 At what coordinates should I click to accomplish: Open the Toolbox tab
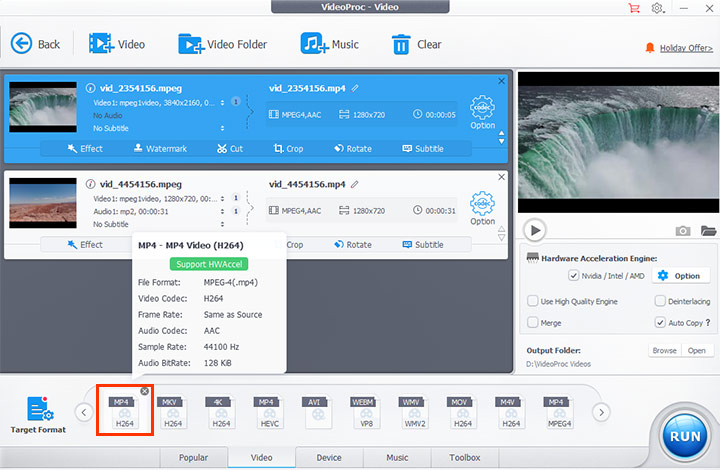[464, 458]
